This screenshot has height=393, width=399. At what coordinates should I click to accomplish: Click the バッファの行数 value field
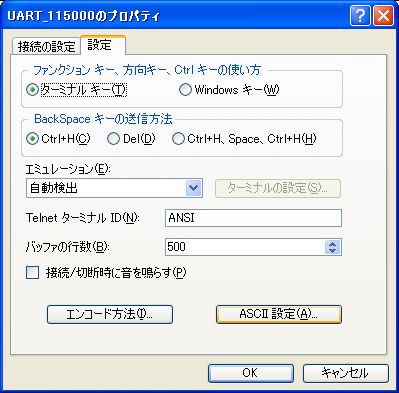pyautogui.click(x=245, y=247)
